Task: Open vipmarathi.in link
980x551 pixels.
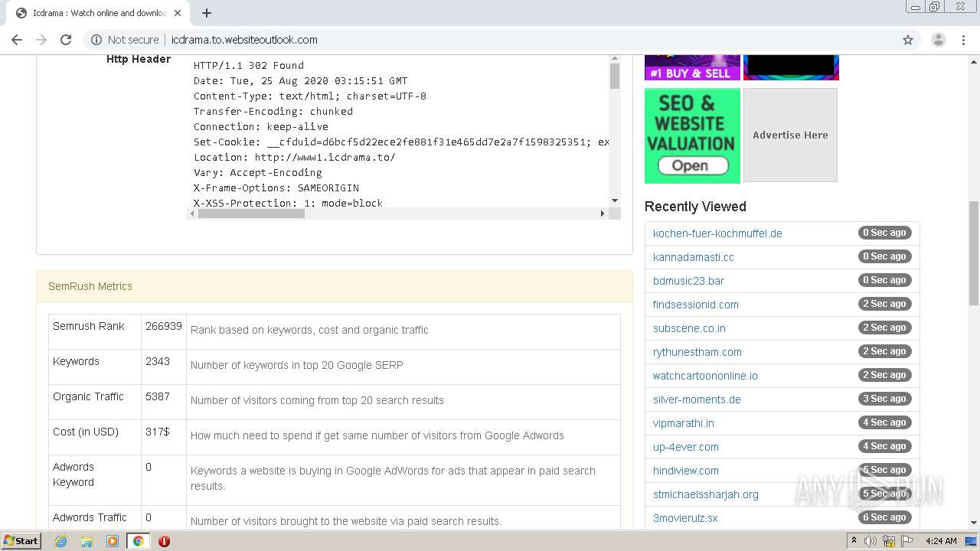Action: coord(683,423)
